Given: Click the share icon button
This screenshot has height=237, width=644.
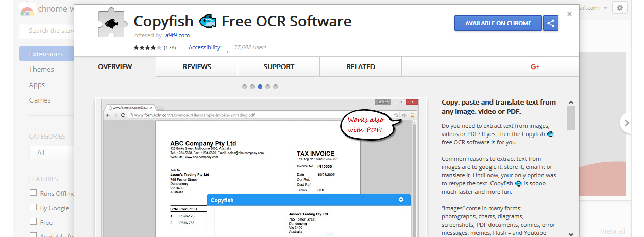Looking at the screenshot, I should coord(551,23).
